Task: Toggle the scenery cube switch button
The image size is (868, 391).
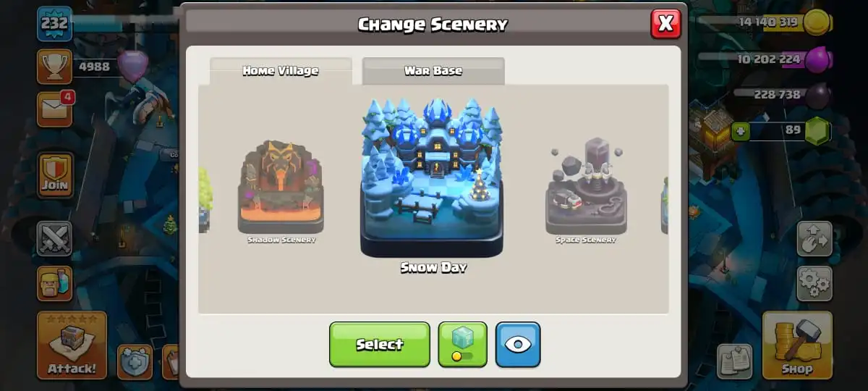Action: coord(463,344)
